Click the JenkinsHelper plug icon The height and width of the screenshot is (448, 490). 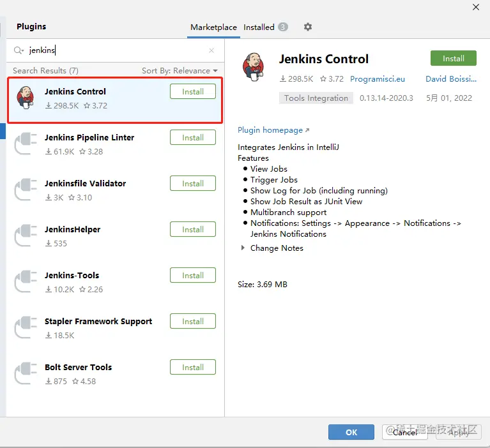pyautogui.click(x=26, y=235)
